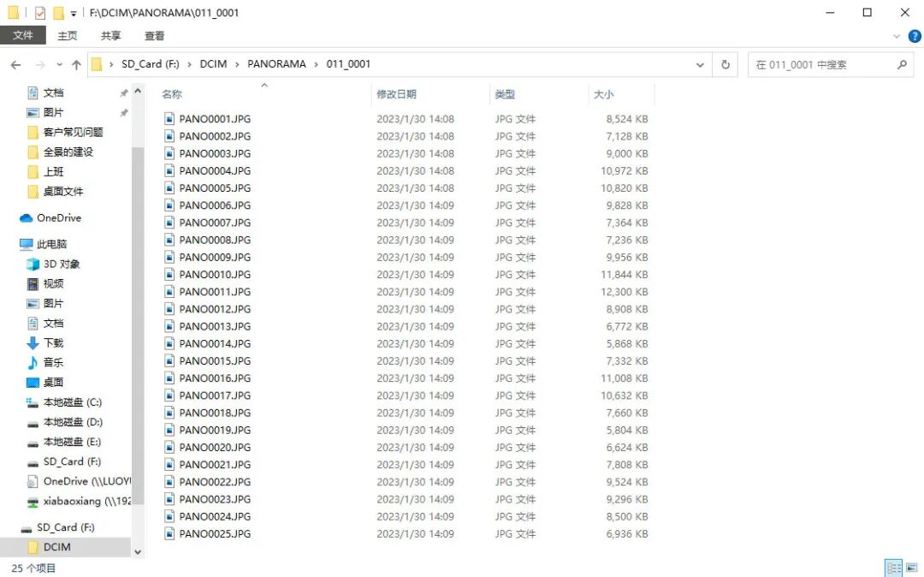Click the OneDrive cloud icon in sidebar
The width and height of the screenshot is (924, 577).
26,218
